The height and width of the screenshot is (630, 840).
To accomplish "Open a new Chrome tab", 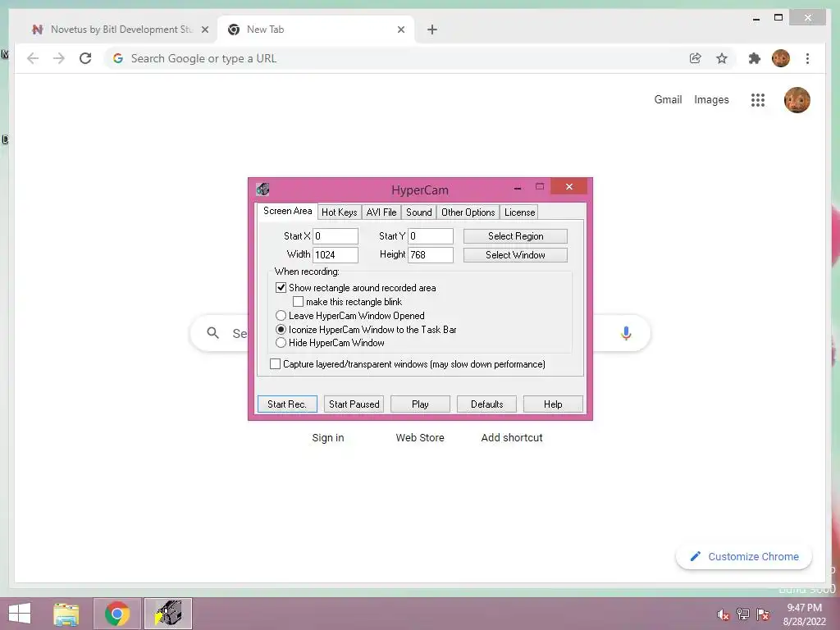I will 431,30.
